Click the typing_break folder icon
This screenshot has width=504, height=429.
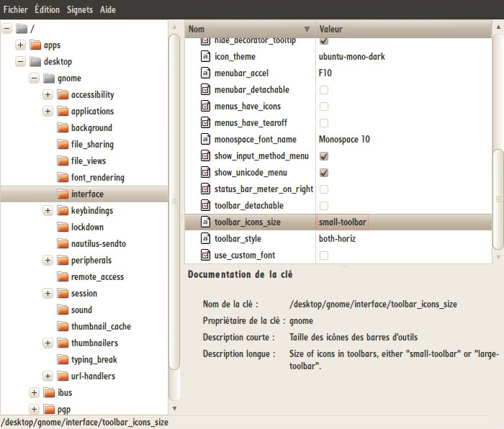(63, 359)
